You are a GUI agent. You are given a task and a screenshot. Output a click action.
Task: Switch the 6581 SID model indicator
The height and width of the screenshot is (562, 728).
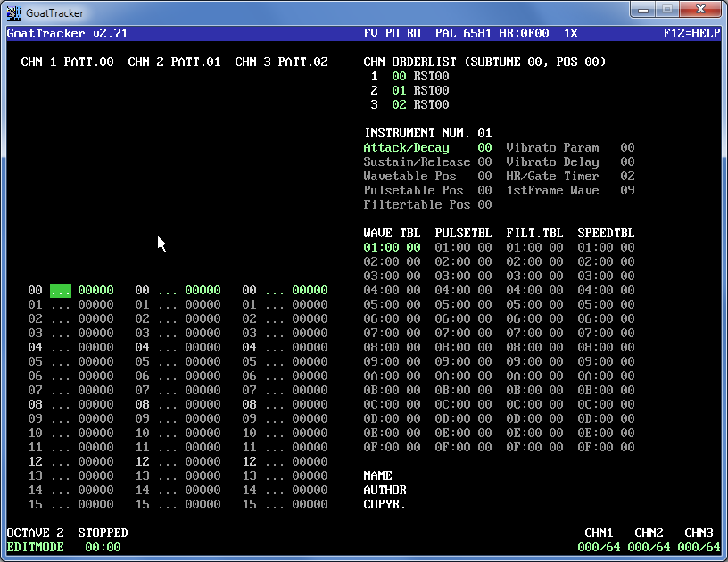point(477,33)
